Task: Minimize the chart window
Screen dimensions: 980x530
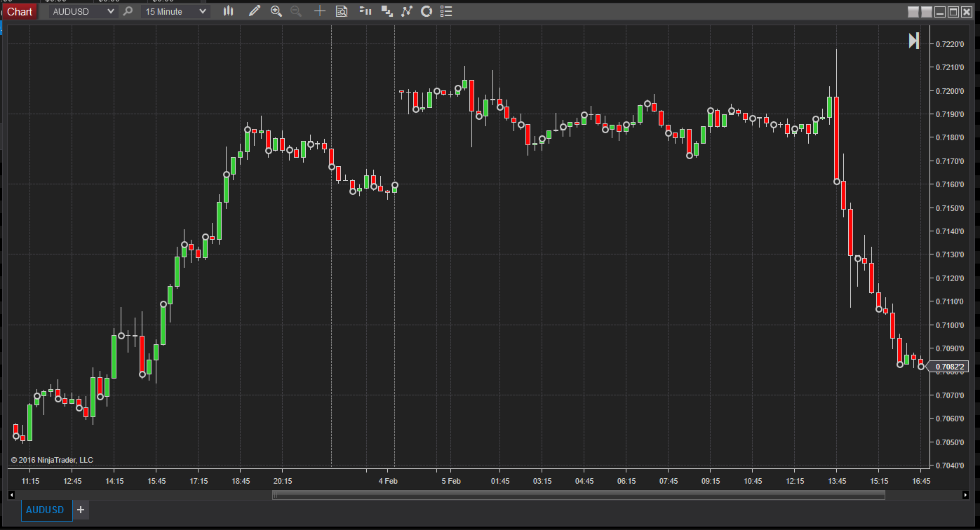Action: tap(940, 12)
